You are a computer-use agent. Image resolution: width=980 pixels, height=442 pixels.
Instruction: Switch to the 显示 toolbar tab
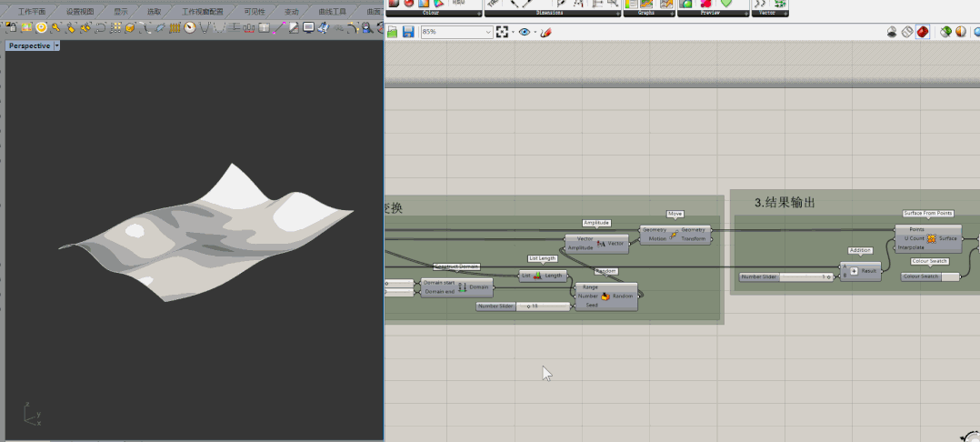coord(121,11)
